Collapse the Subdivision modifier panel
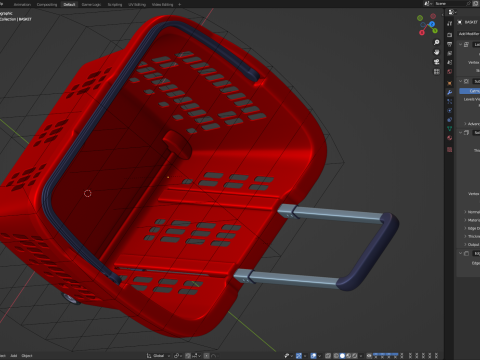480x360 pixels. [461, 81]
